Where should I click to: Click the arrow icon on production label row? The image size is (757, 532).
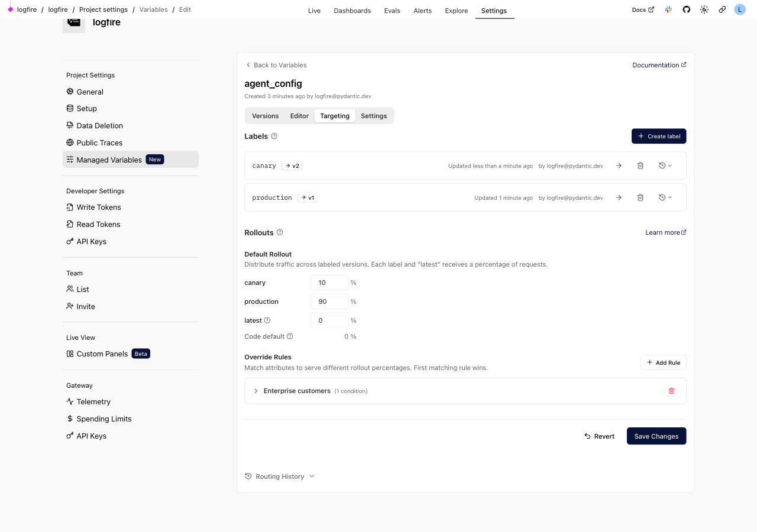tap(619, 197)
